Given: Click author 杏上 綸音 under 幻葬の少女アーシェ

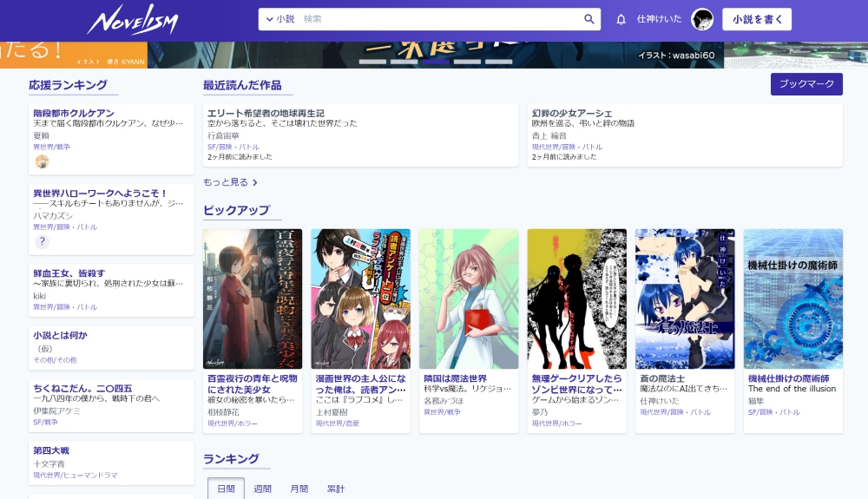Looking at the screenshot, I should [549, 135].
